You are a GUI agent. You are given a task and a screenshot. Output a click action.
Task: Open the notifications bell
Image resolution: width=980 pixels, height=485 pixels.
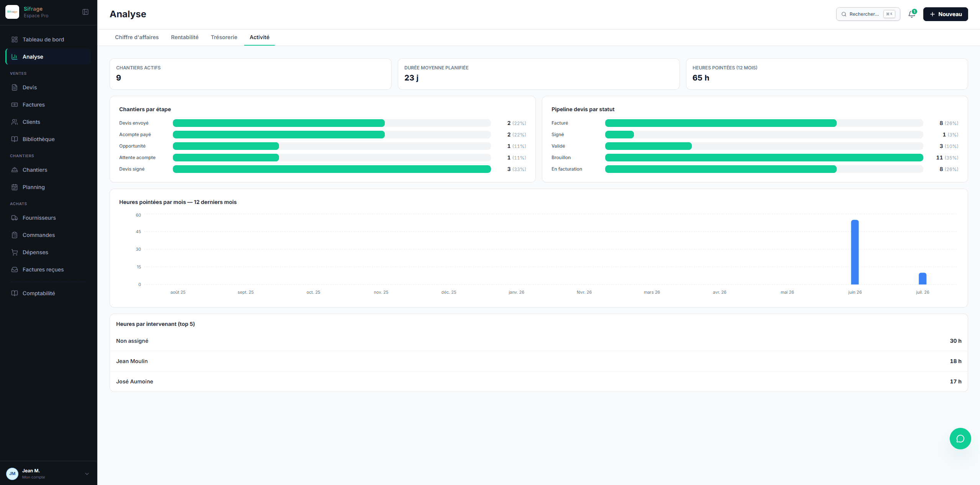912,14
